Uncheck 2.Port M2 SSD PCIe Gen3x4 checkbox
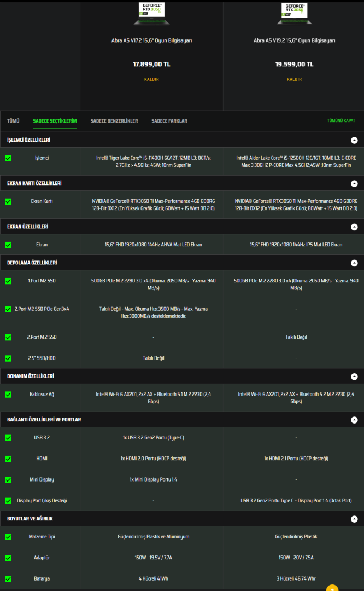The height and width of the screenshot is (591, 364). [x=8, y=309]
